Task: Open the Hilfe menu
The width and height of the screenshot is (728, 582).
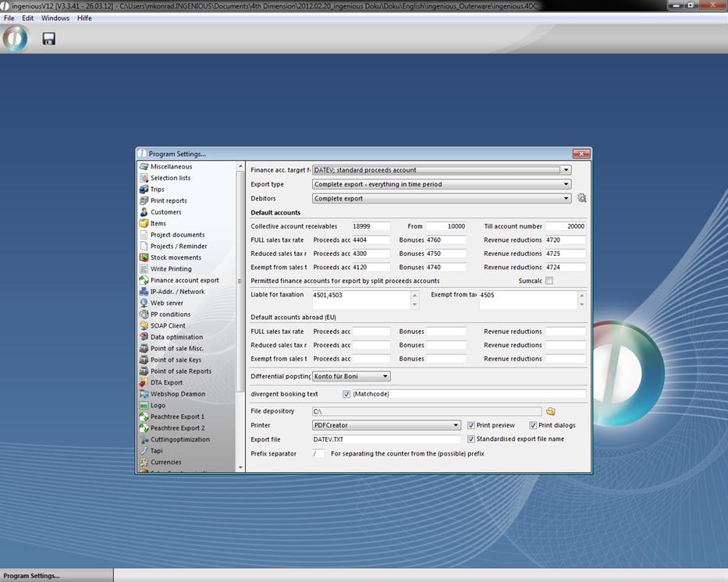Action: point(84,18)
